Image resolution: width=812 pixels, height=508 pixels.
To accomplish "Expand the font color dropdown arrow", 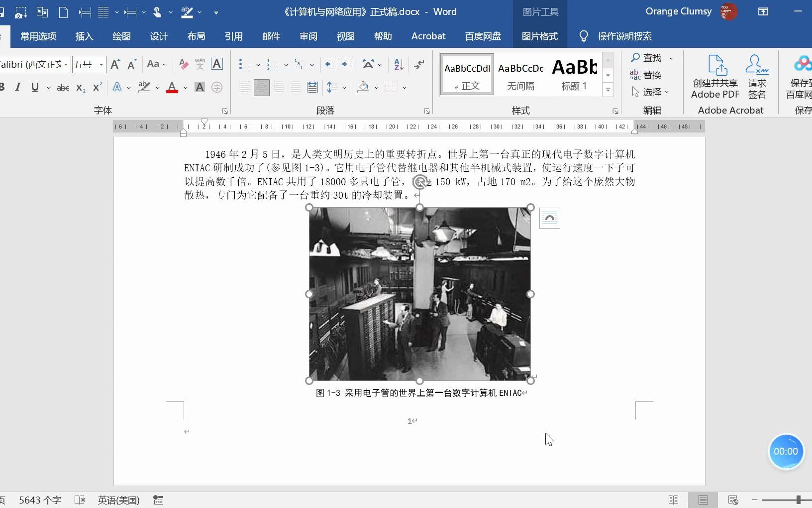I will (x=185, y=87).
